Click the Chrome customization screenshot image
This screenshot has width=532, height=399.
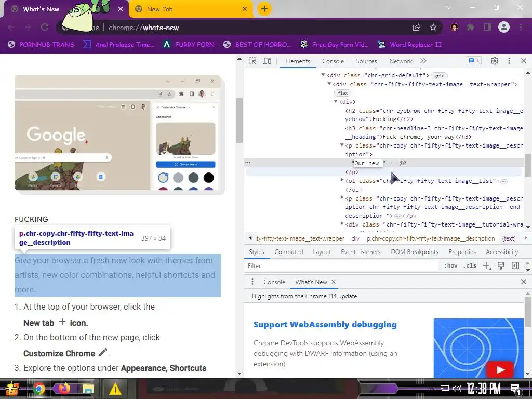click(118, 132)
